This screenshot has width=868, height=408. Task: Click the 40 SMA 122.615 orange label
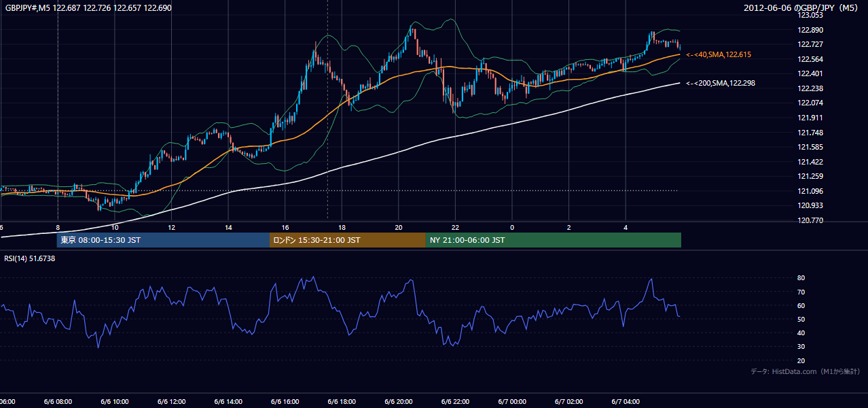coord(719,54)
